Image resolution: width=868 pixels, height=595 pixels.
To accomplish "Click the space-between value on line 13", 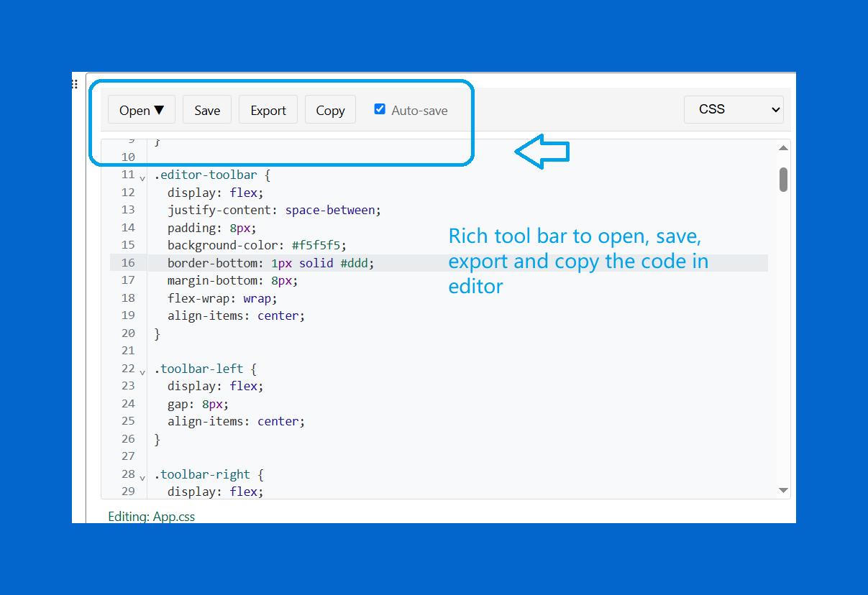I will [330, 209].
